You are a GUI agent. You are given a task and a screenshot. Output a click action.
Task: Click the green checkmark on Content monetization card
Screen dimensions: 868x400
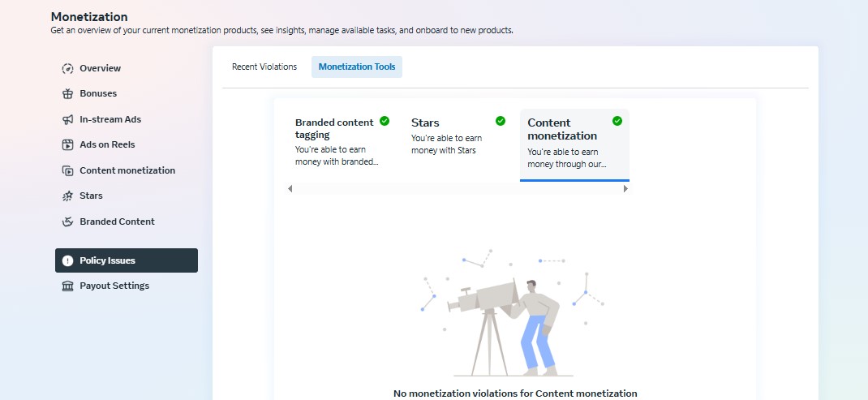617,121
